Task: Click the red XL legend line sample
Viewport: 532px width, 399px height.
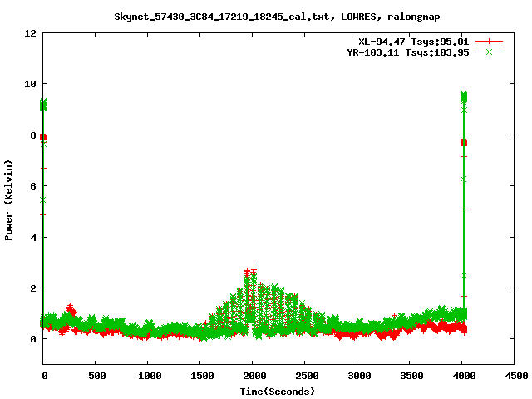Action: 489,42
